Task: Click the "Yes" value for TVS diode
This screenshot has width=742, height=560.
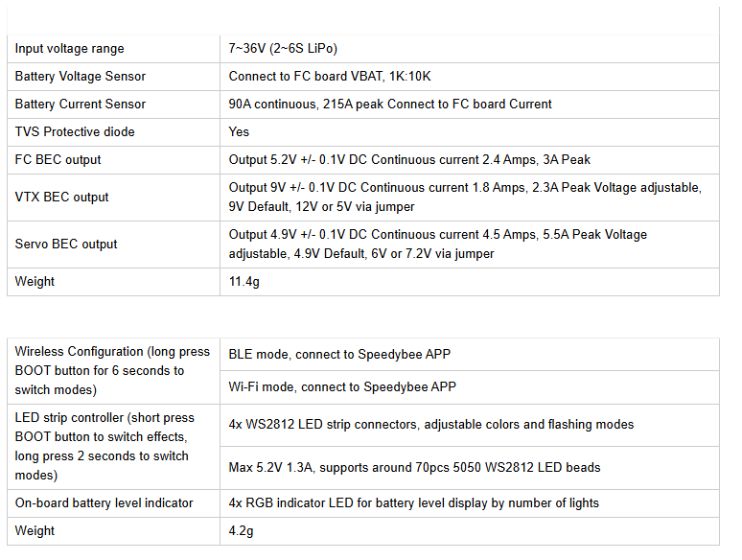Action: pos(239,132)
